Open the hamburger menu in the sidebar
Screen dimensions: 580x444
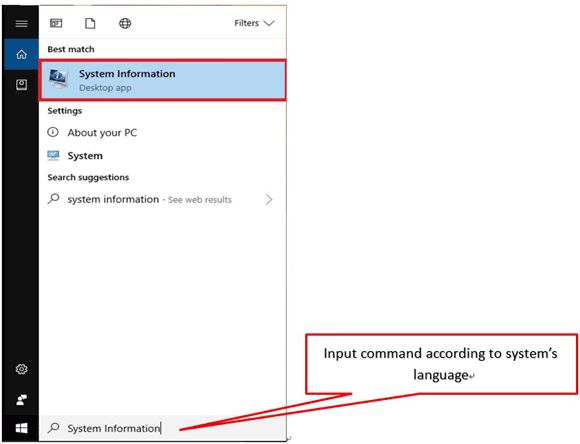21,24
